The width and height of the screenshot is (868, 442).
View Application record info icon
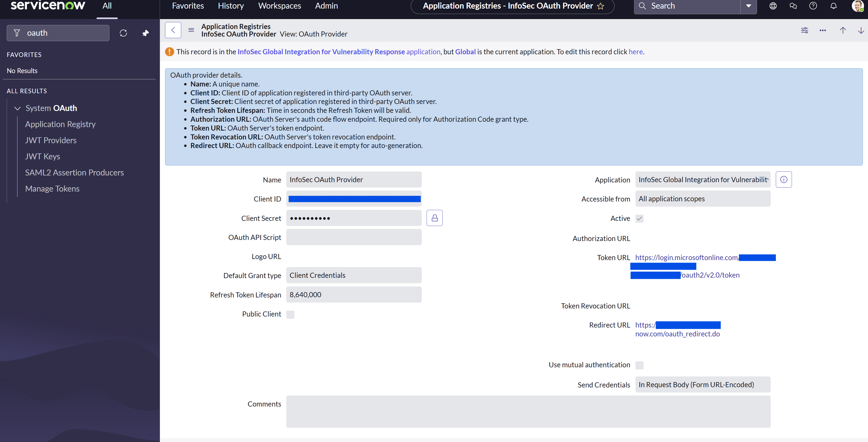point(784,179)
